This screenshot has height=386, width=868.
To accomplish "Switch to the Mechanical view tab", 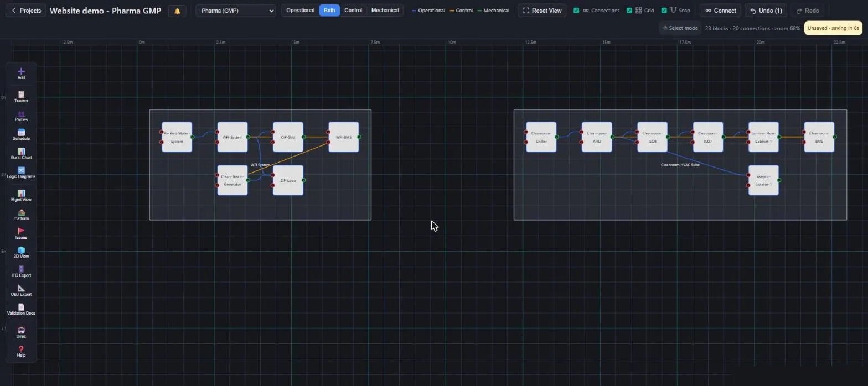I will (x=385, y=11).
